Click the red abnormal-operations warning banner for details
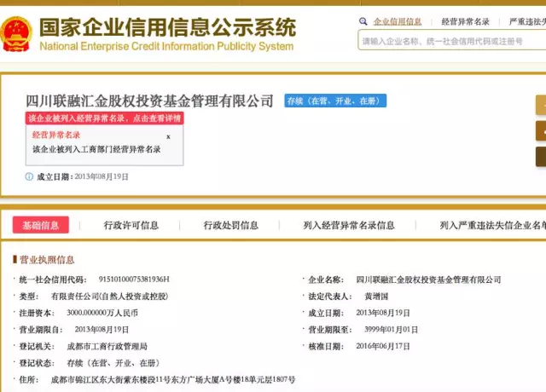The width and height of the screenshot is (546, 392). (104, 118)
